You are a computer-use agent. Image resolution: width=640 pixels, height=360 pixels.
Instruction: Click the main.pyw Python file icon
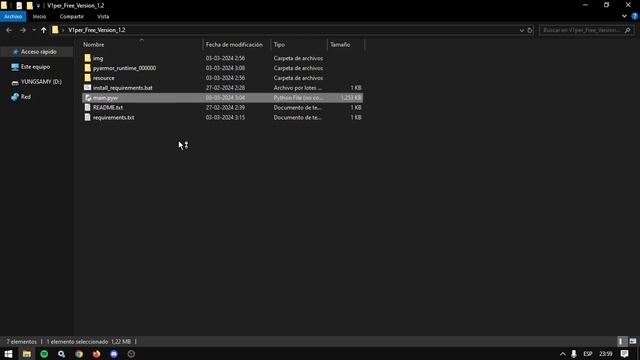pyautogui.click(x=87, y=98)
